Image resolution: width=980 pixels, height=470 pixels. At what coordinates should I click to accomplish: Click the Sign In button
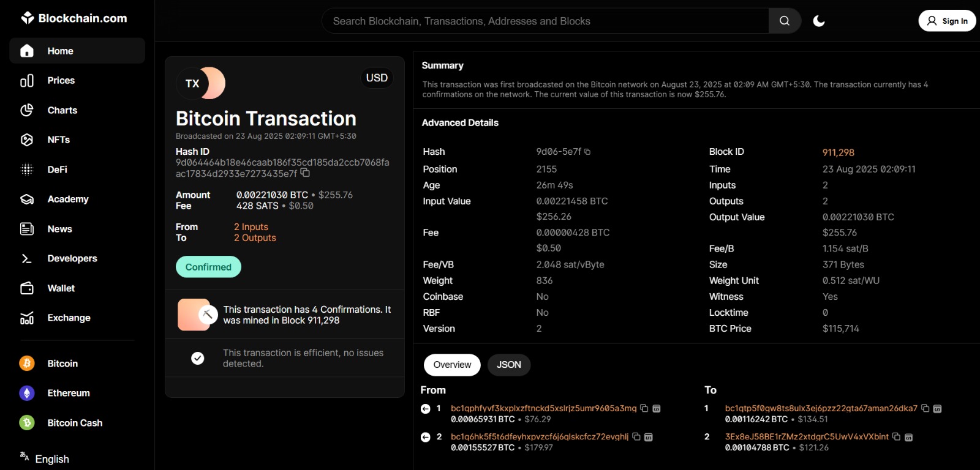[947, 21]
